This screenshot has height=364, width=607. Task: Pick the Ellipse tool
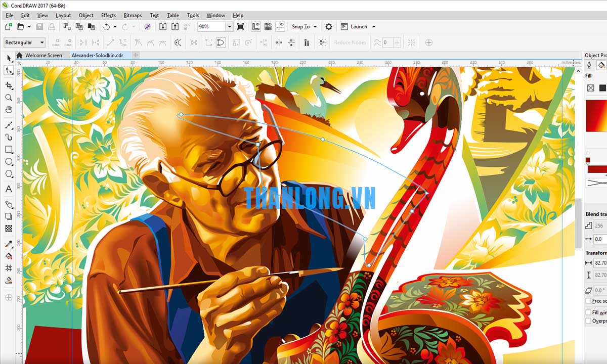pos(9,162)
